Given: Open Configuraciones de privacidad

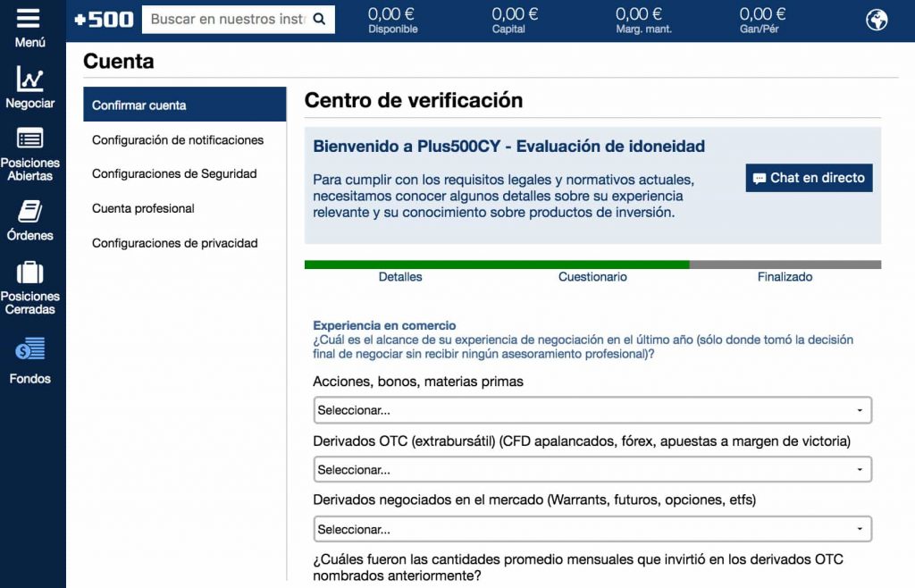Looking at the screenshot, I should coord(174,242).
